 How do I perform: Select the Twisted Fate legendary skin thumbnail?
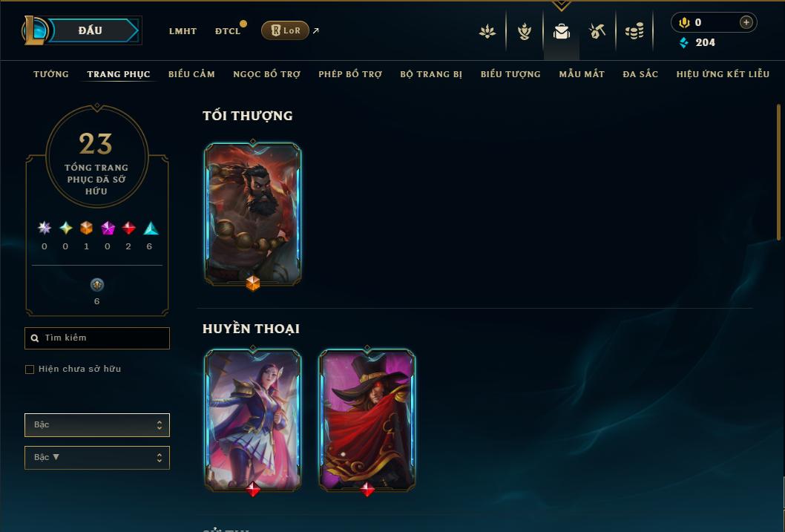[x=367, y=421]
